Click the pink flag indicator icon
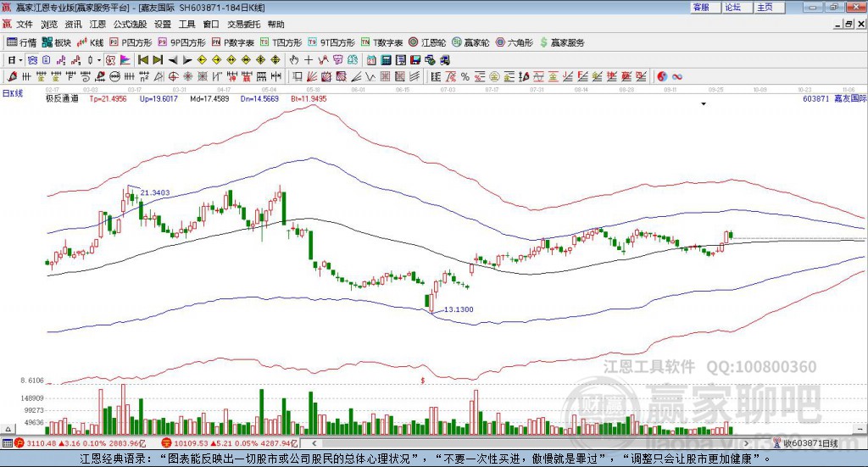Image resolution: width=868 pixels, height=467 pixels. coord(125,60)
